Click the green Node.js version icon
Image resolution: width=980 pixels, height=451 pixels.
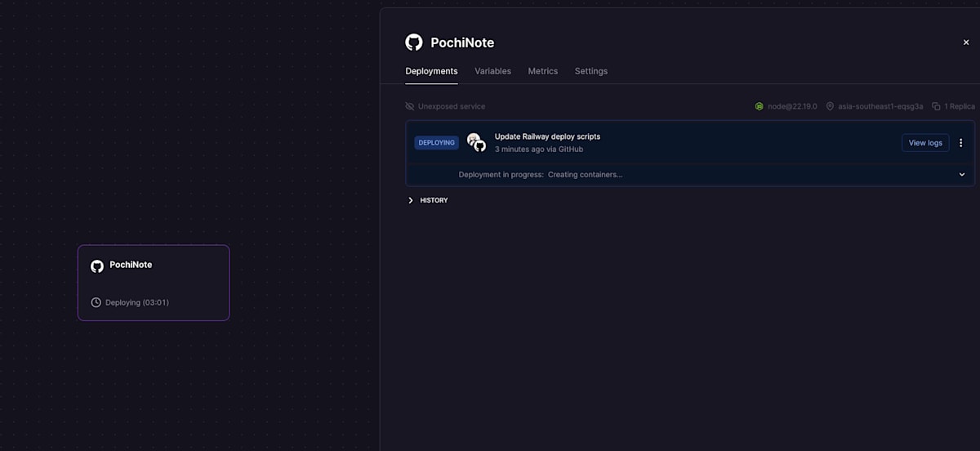(759, 106)
